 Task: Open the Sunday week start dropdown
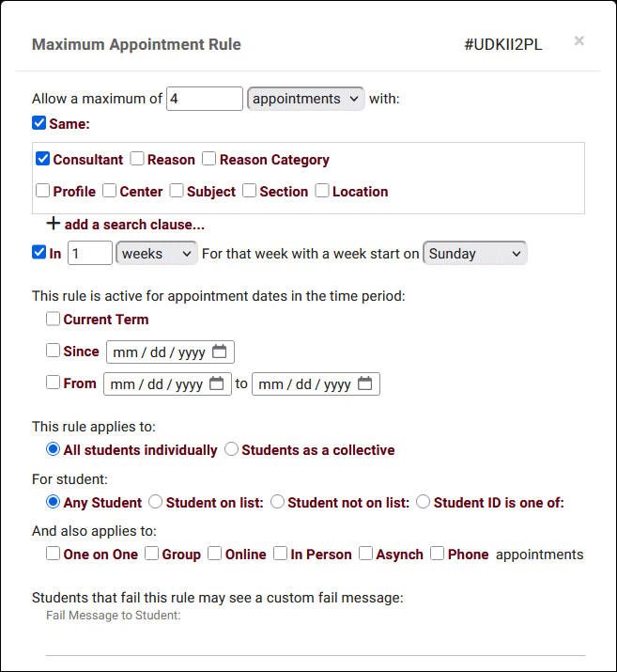click(x=475, y=253)
